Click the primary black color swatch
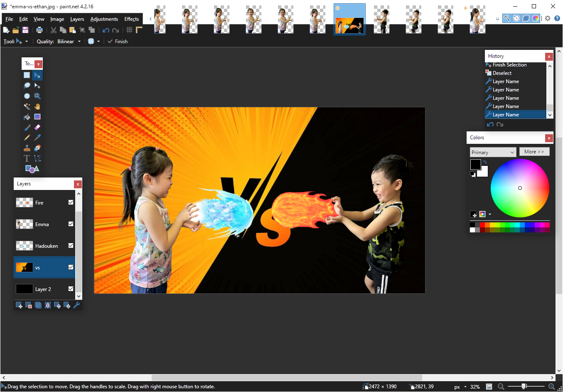The height and width of the screenshot is (392, 563). 475,164
